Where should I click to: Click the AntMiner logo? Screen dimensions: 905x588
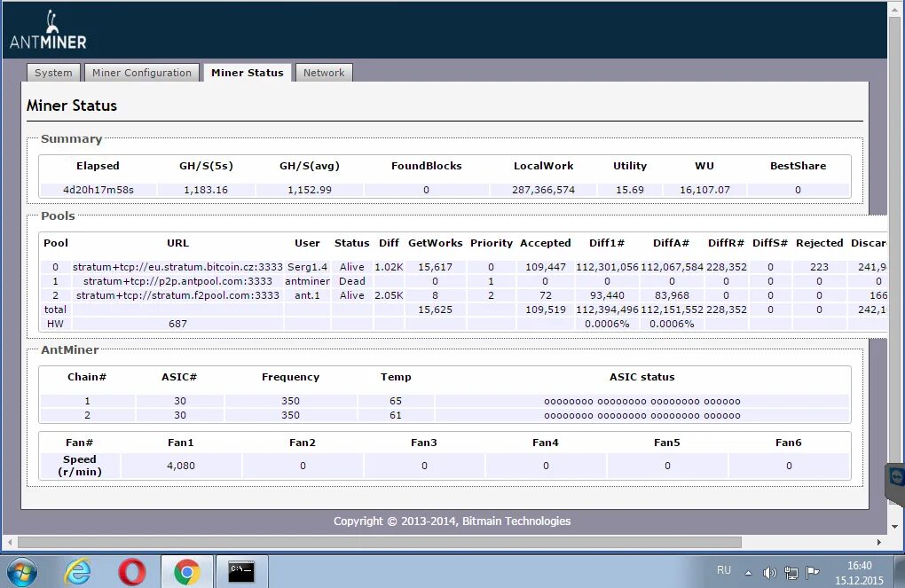[x=48, y=30]
